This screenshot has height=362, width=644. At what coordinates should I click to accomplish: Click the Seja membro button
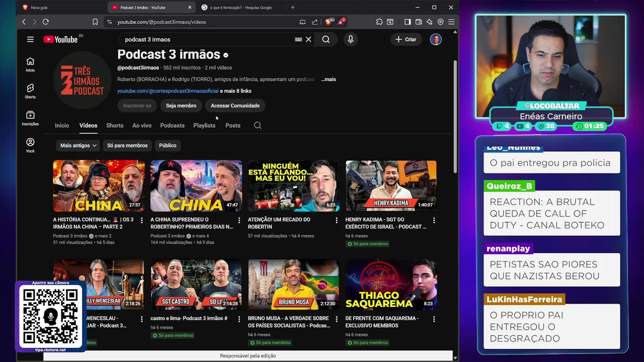click(181, 106)
